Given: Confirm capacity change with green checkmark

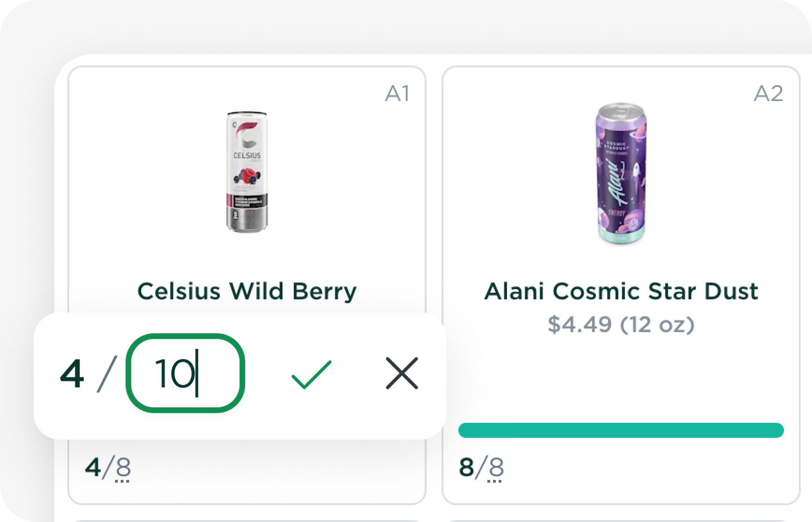Looking at the screenshot, I should [312, 374].
